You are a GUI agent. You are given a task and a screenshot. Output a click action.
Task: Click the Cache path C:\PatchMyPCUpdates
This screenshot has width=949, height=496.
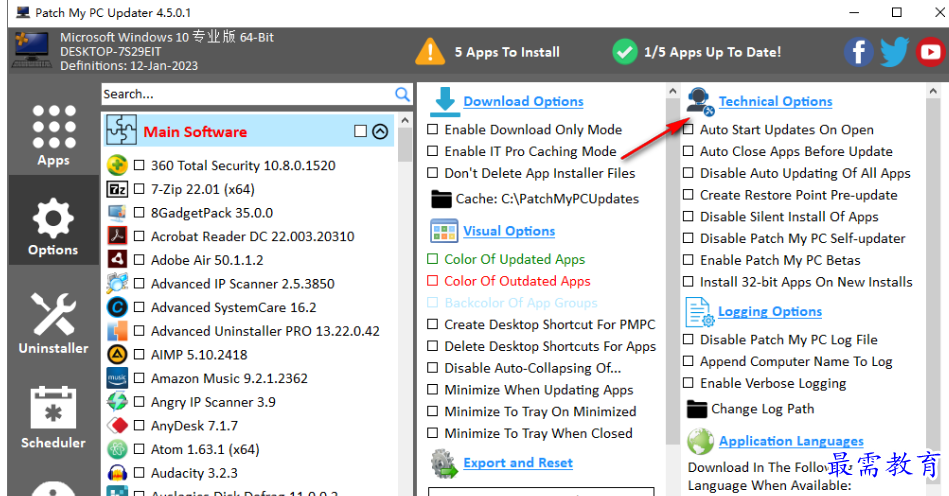547,199
